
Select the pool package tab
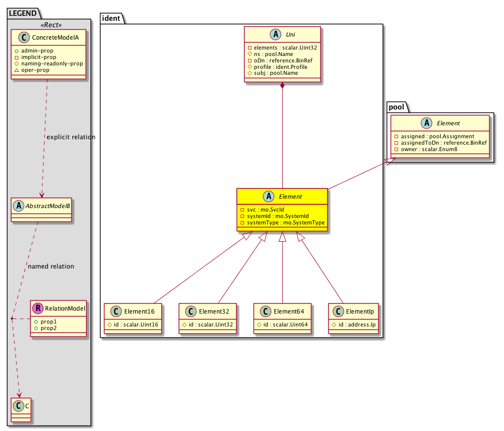(x=397, y=106)
